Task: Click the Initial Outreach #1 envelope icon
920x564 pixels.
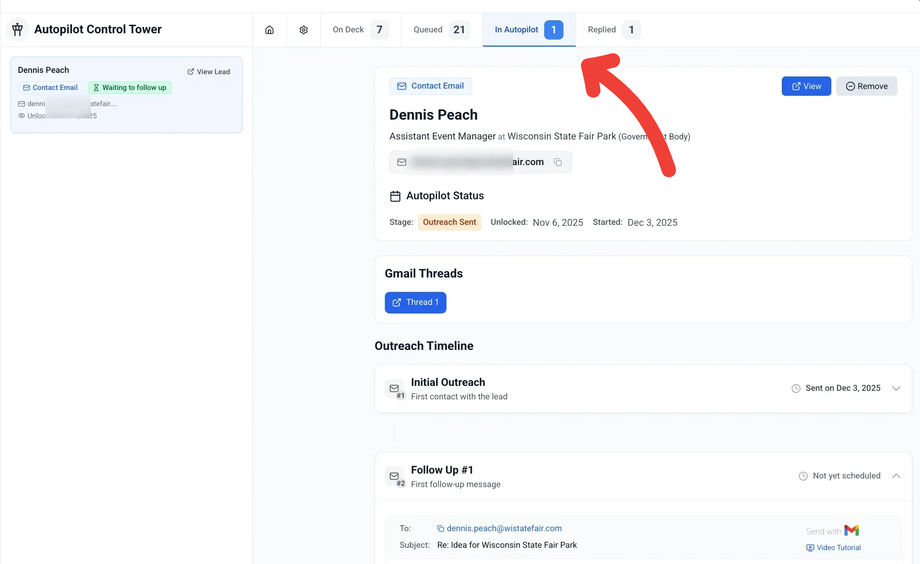Action: (395, 389)
